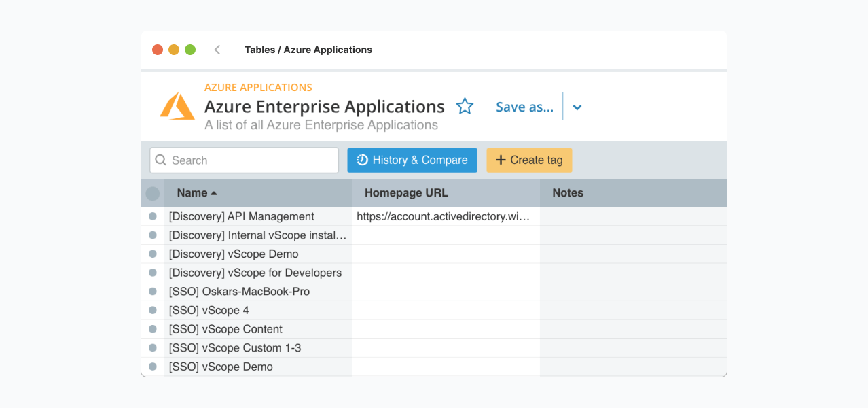
Task: Toggle row selector for vScope Custom 1-3
Action: click(153, 348)
